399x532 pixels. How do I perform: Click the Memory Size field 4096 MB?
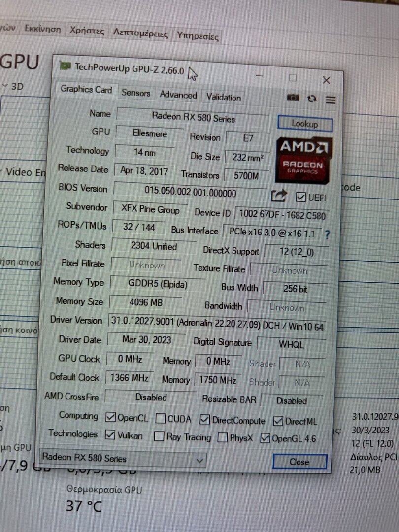(x=146, y=302)
